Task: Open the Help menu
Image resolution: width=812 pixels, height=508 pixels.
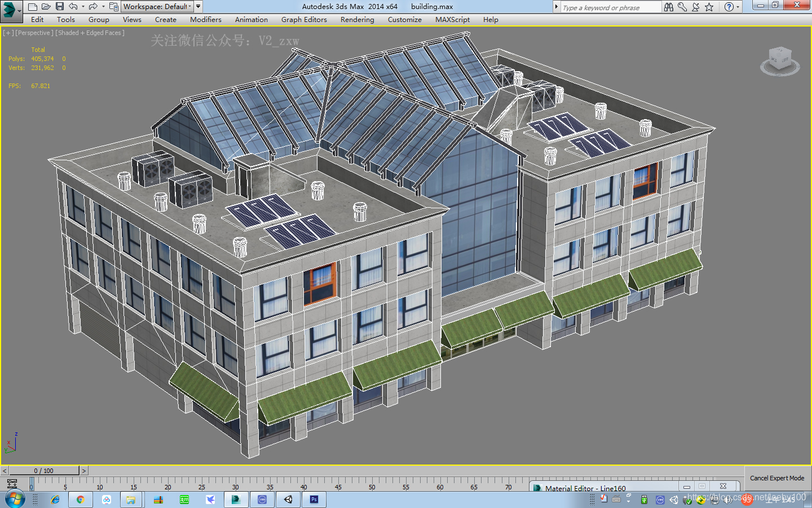Action: click(x=491, y=20)
